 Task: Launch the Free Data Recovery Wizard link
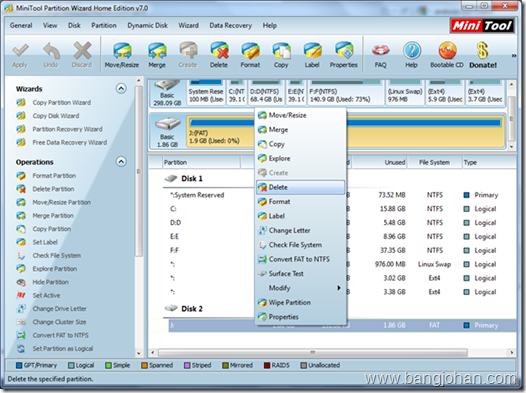(x=69, y=143)
